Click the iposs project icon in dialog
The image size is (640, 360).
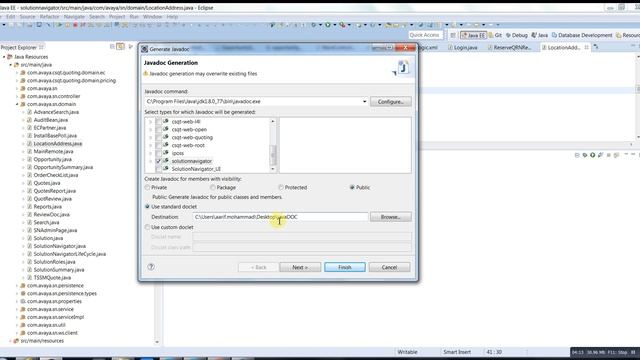166,153
